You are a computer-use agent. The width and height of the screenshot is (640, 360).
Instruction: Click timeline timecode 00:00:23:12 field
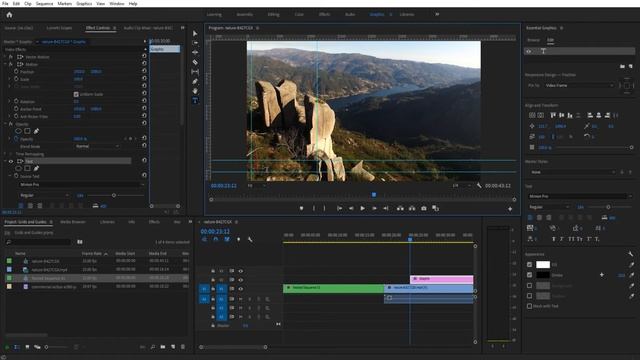pyautogui.click(x=215, y=231)
